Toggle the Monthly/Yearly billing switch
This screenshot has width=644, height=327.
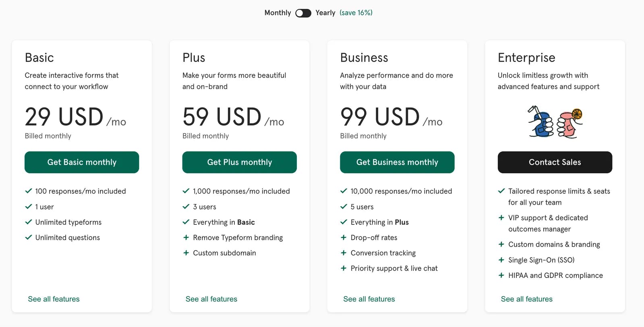pos(303,13)
